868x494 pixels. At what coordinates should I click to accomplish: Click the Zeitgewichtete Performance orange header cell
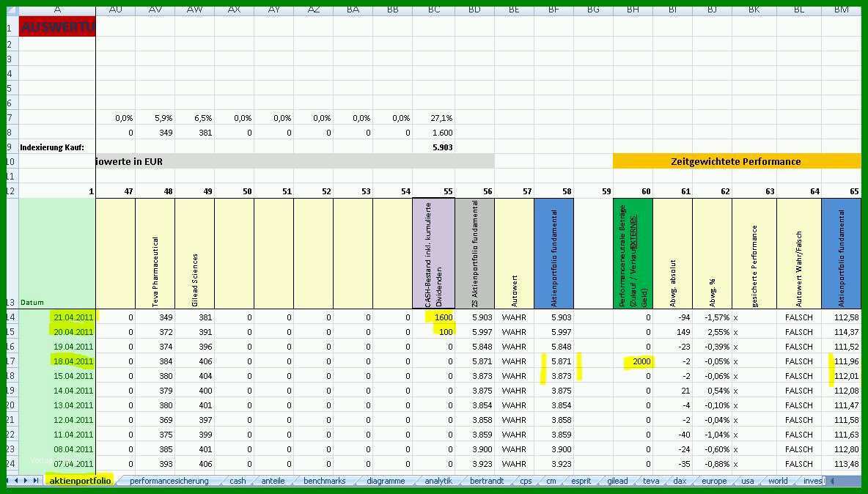click(736, 161)
